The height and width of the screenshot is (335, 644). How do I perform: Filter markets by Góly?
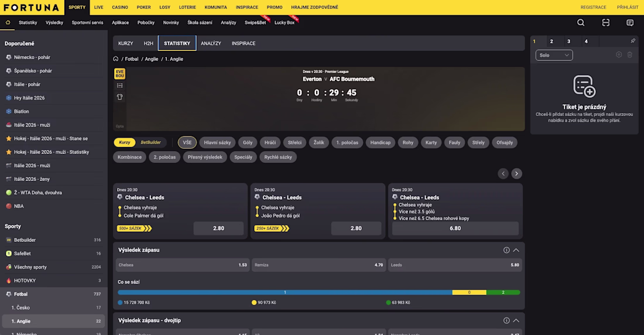(x=248, y=143)
